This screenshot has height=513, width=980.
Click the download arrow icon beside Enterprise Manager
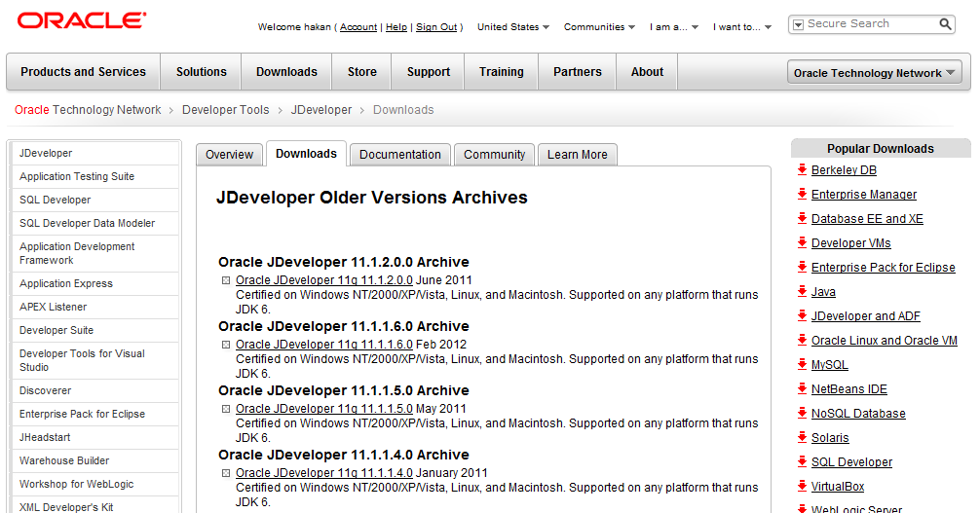coord(802,195)
